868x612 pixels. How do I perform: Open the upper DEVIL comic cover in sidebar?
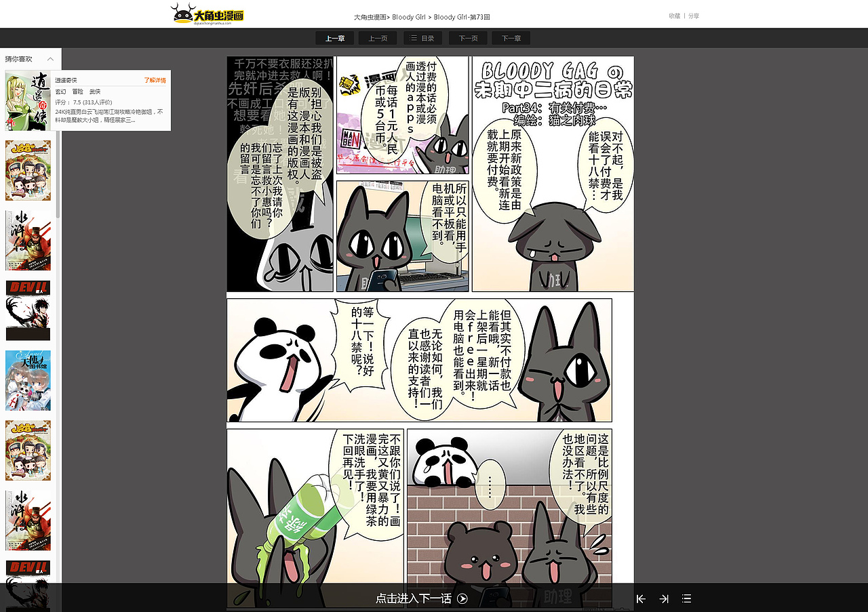click(28, 310)
